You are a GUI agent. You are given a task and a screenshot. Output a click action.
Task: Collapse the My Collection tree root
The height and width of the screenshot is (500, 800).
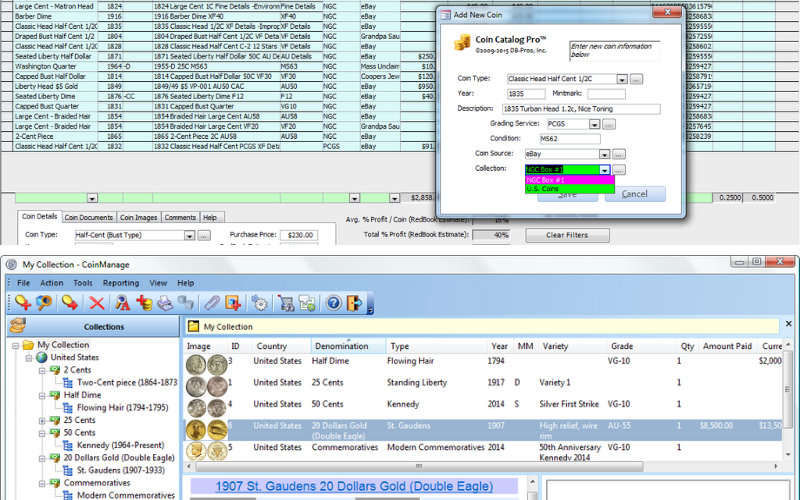pos(16,345)
